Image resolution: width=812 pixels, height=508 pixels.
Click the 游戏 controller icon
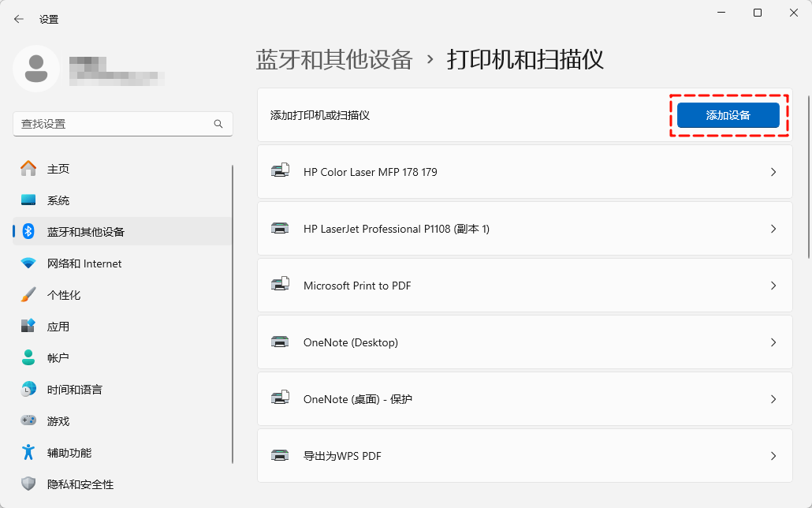(28, 421)
